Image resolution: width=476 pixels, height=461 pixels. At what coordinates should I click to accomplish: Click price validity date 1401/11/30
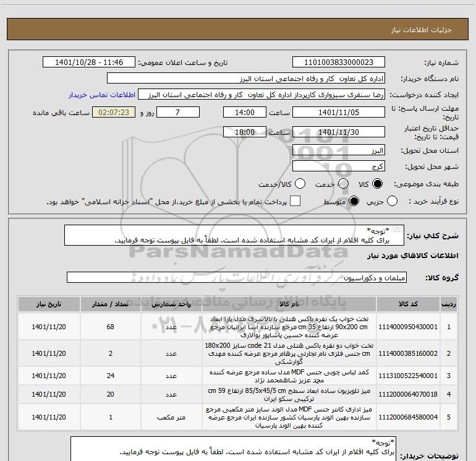coord(339,132)
